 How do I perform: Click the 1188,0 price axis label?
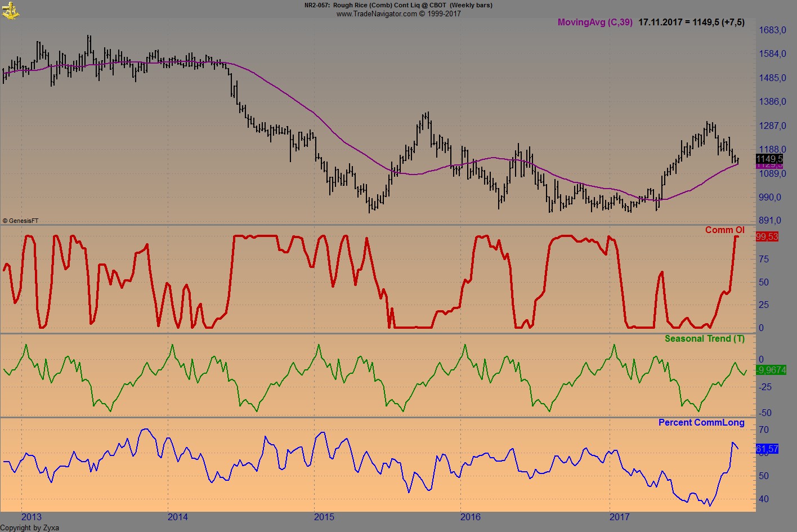pos(772,150)
